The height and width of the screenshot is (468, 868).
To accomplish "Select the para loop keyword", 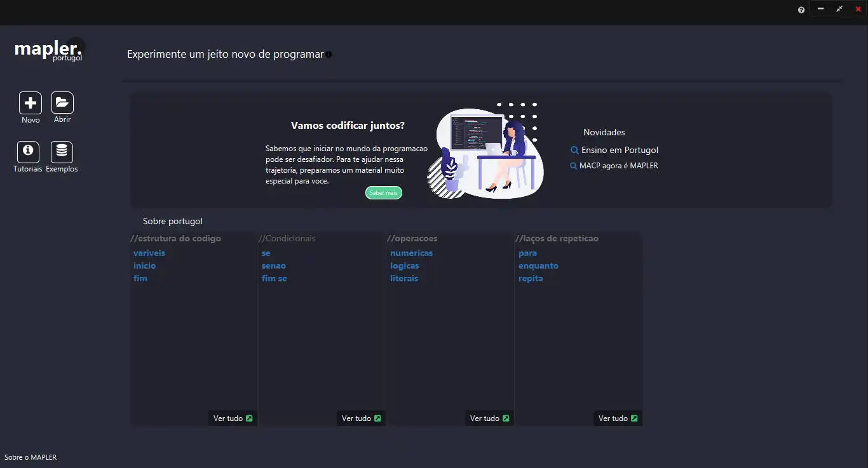I will [x=527, y=253].
